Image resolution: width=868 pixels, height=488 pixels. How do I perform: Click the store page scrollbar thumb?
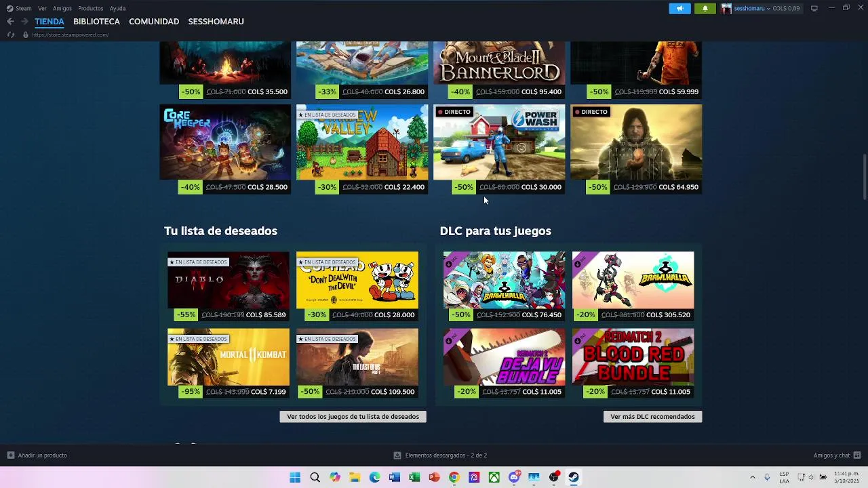click(x=864, y=176)
